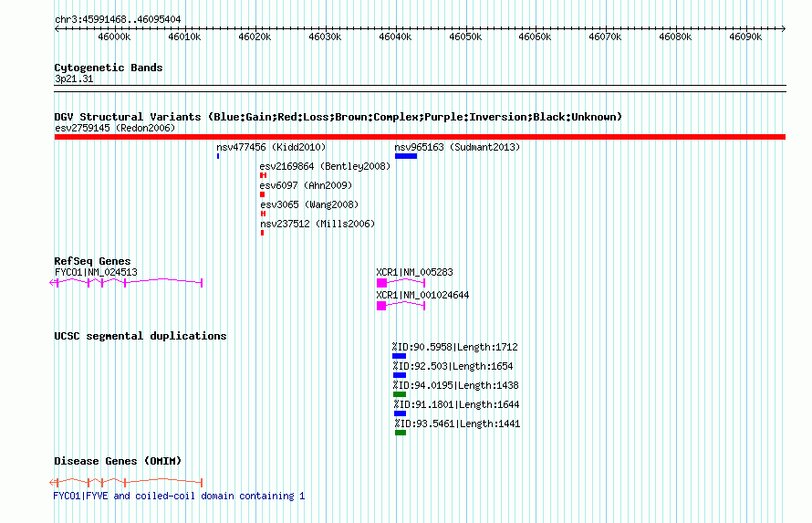Click the esv6097 (Ahn2009) label

point(306,185)
